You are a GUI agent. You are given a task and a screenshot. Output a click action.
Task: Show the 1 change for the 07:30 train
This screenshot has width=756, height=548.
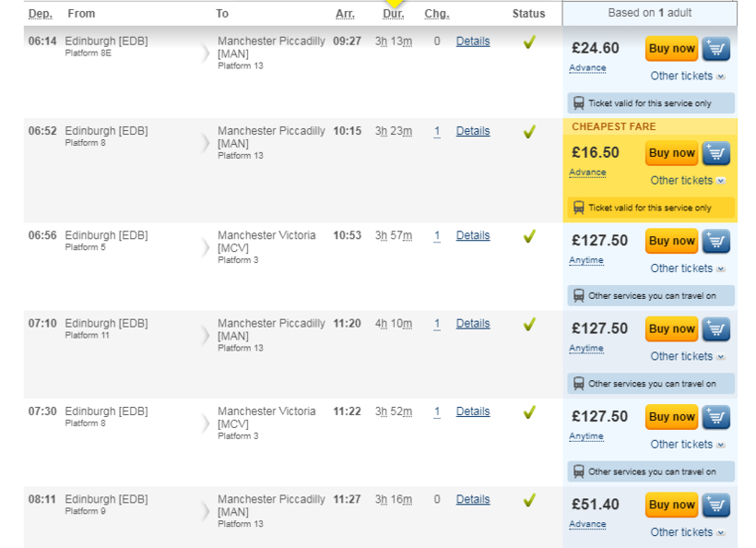pyautogui.click(x=437, y=411)
